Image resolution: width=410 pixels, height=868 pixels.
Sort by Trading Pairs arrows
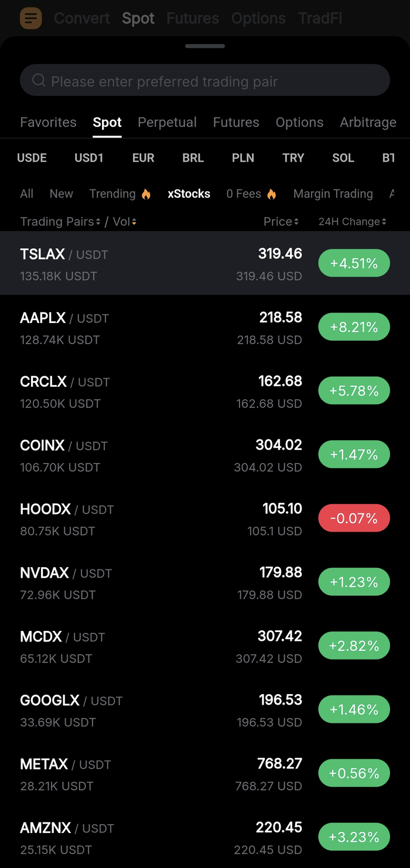(x=98, y=222)
